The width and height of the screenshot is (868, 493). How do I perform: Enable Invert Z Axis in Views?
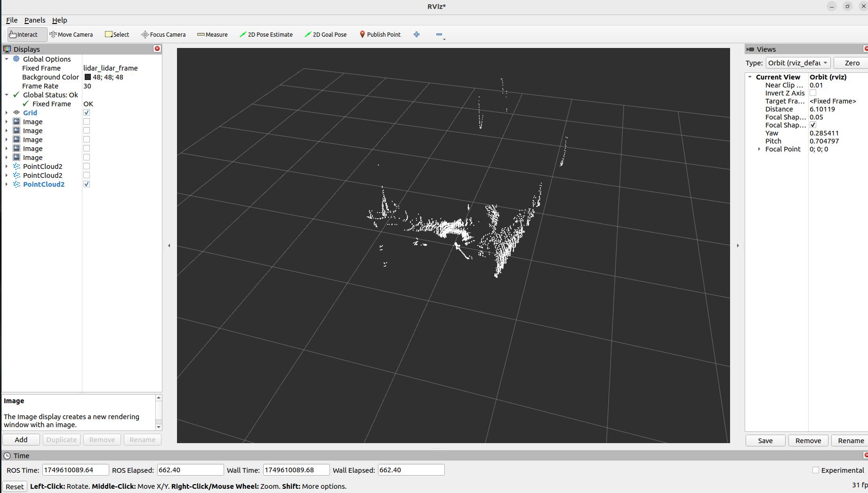pyautogui.click(x=813, y=93)
